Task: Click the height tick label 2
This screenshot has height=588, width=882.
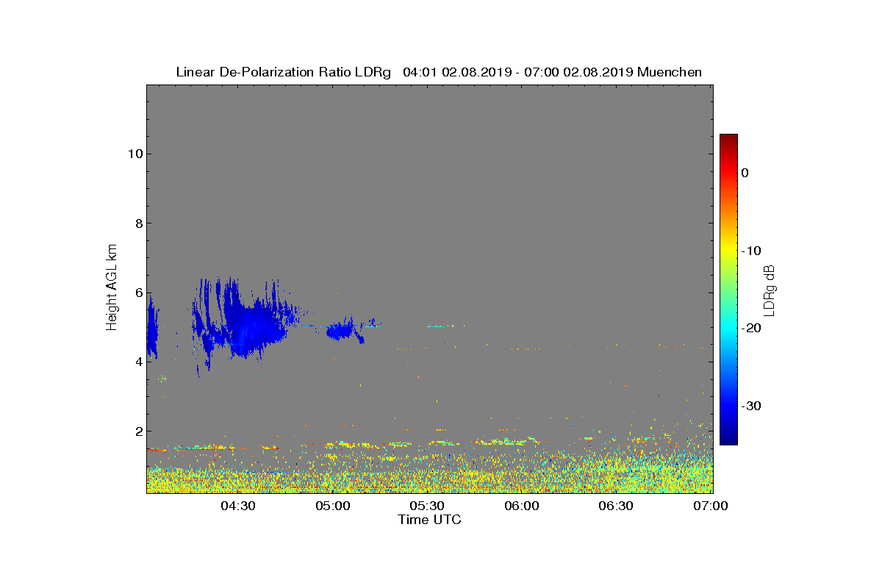Action: [139, 431]
